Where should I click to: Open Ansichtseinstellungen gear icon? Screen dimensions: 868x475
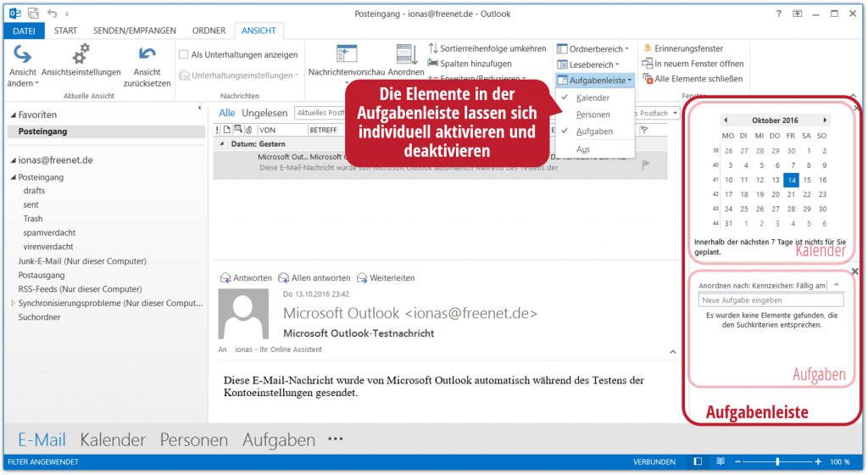(81, 54)
